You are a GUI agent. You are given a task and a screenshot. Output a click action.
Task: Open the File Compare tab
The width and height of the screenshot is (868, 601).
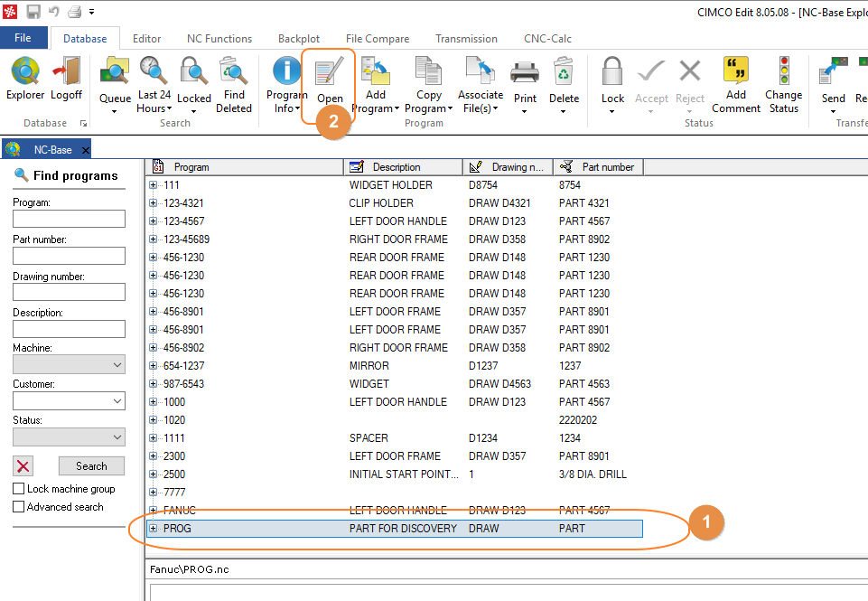378,38
